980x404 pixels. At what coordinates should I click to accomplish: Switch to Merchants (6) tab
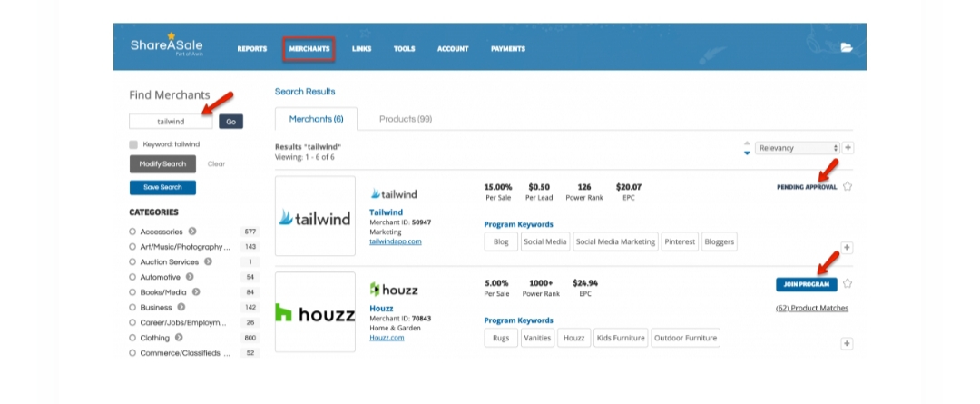pyautogui.click(x=317, y=119)
